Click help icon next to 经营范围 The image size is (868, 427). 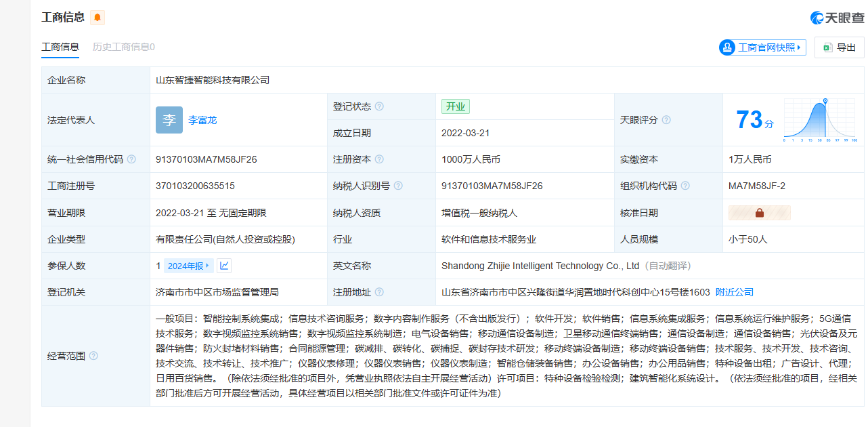click(93, 356)
